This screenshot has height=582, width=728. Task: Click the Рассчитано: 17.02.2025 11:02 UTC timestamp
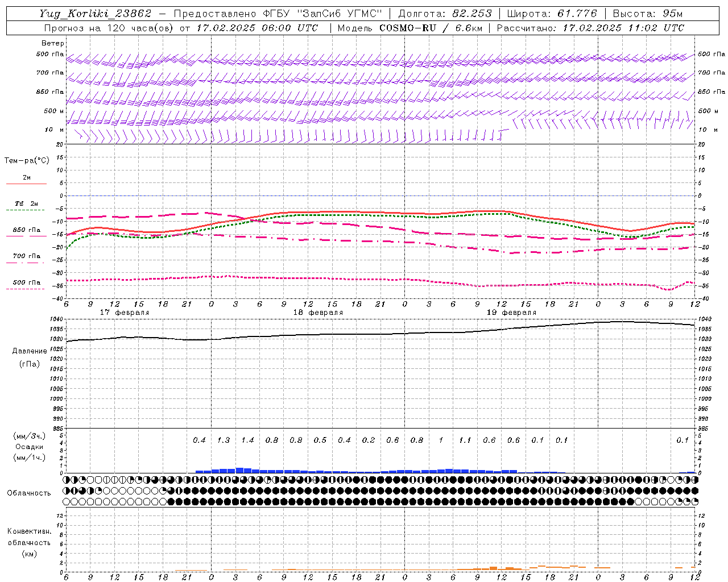[590, 28]
